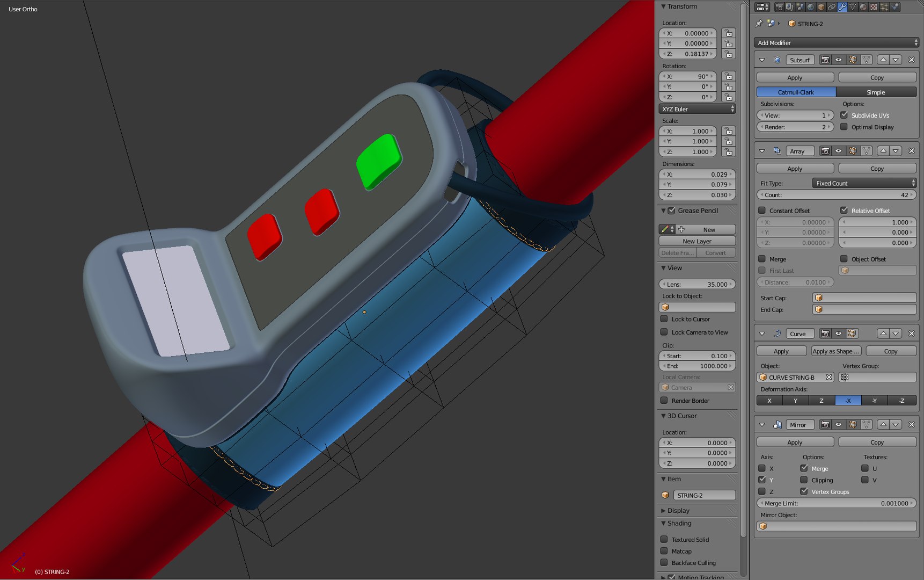Screen dimensions: 924x580
Task: Open the Particles properties tab
Action: point(884,7)
